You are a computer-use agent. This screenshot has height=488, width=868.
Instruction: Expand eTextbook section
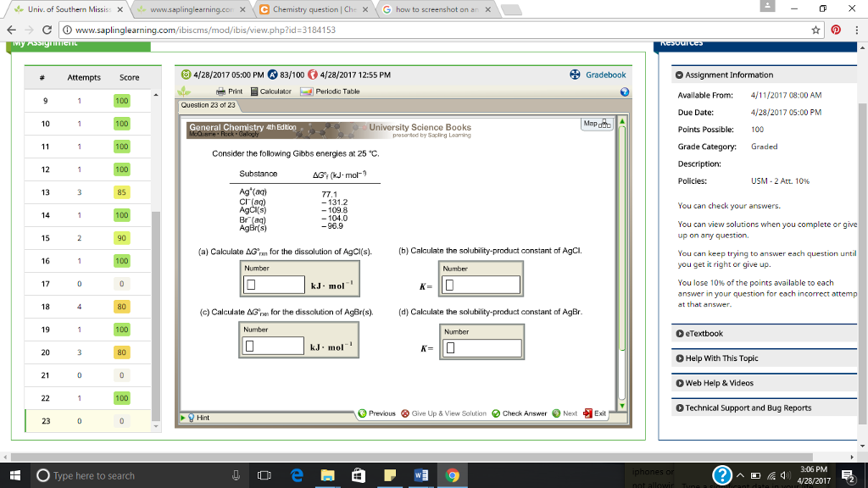(680, 334)
